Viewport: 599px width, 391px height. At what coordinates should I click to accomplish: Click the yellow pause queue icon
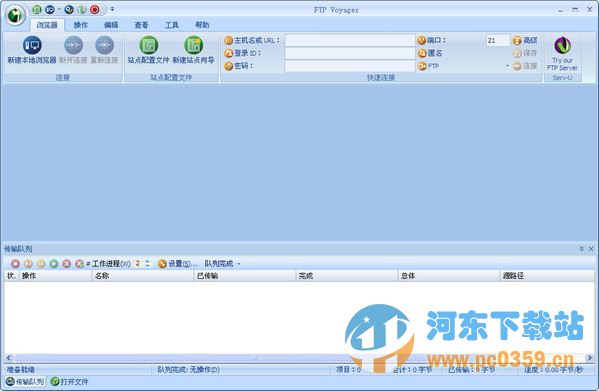click(41, 263)
